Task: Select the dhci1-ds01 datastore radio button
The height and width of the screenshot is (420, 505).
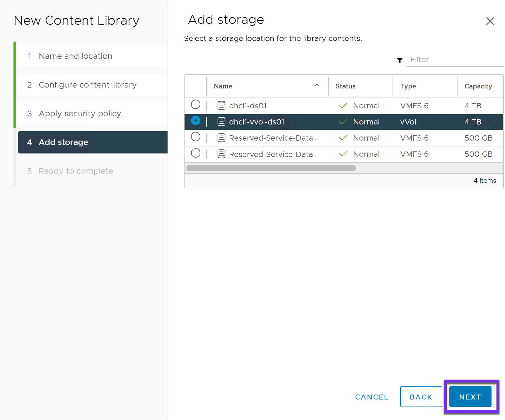Action: [195, 104]
